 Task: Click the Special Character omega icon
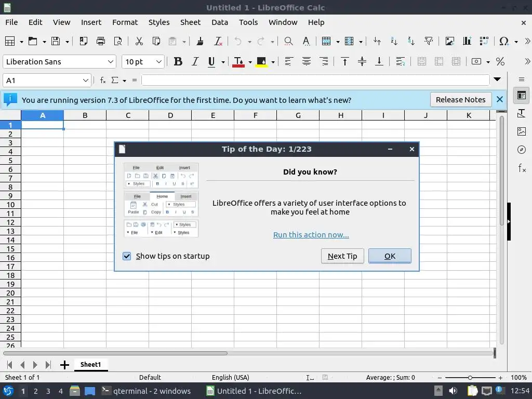504,41
